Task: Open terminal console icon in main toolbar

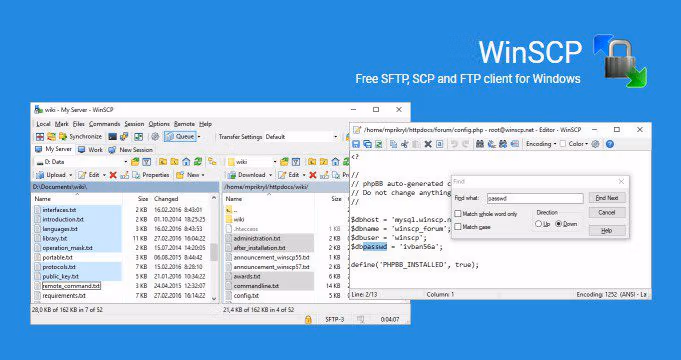Action: pyautogui.click(x=112, y=136)
